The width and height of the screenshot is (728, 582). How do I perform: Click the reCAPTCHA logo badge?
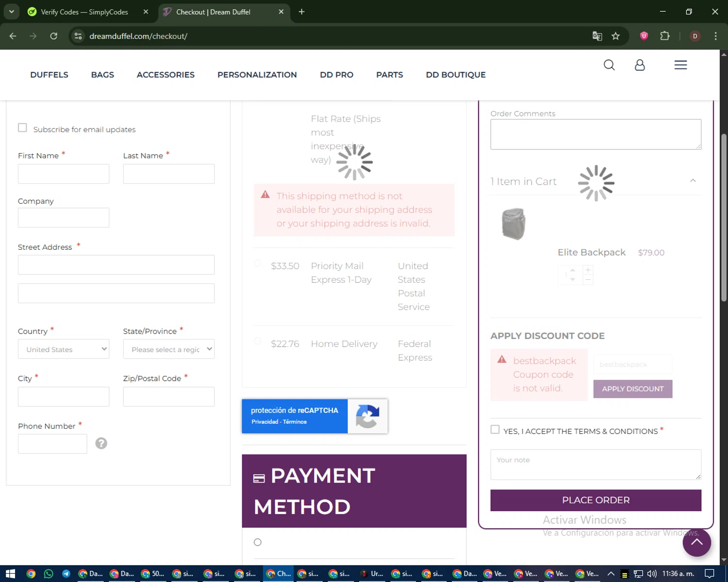pyautogui.click(x=367, y=416)
